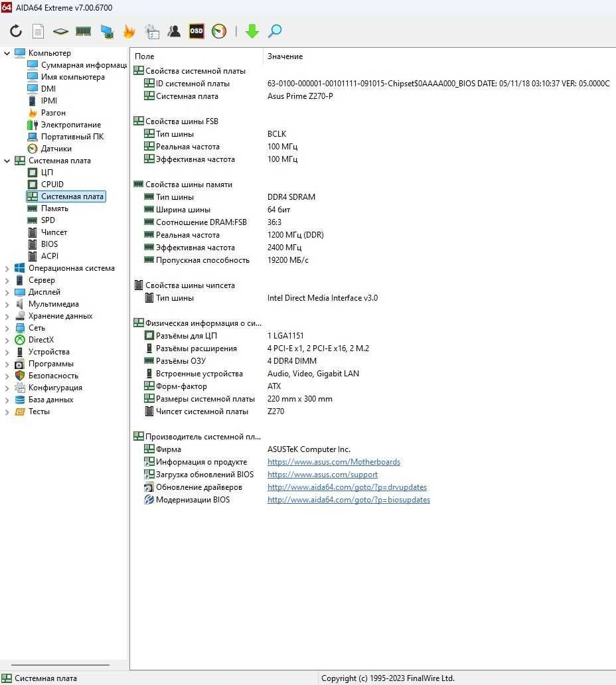
Task: Open the drvupdates driver update link
Action: click(x=347, y=487)
